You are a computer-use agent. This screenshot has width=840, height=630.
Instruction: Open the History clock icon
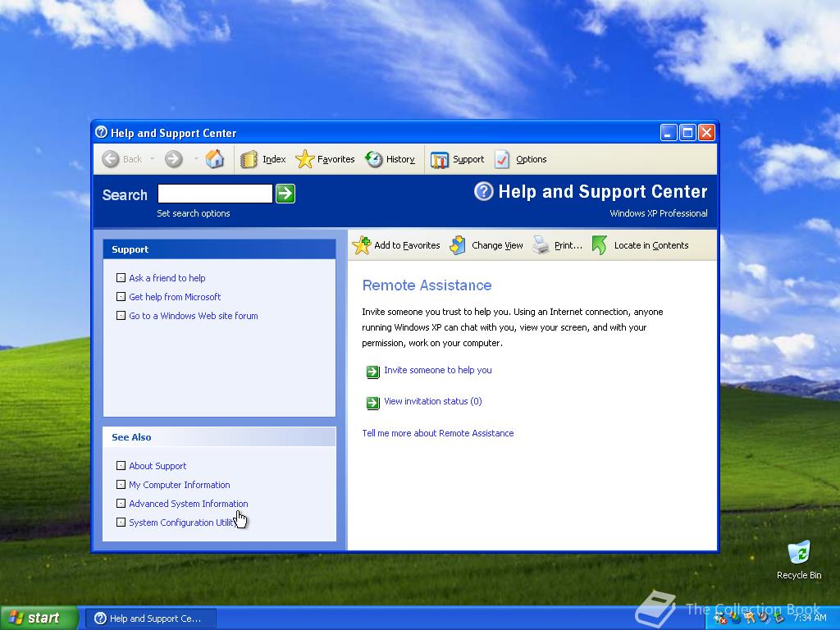(x=374, y=159)
